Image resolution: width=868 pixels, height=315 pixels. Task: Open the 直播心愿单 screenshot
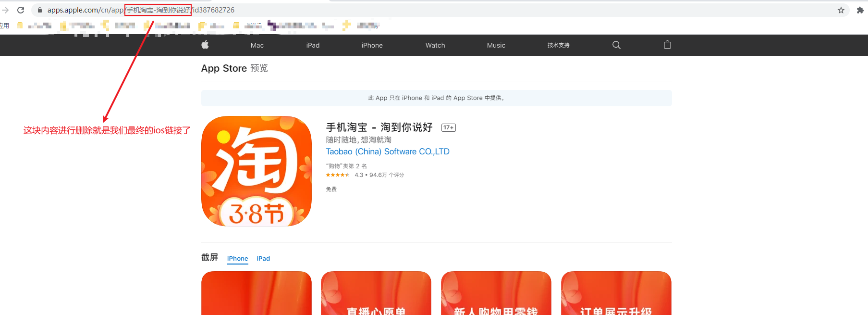point(376,293)
